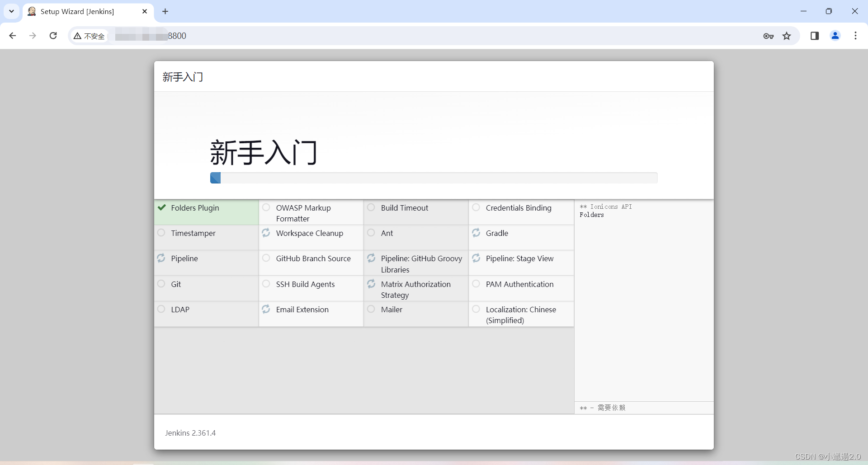Click the plugin installation progress bar
The height and width of the screenshot is (465, 868).
434,178
